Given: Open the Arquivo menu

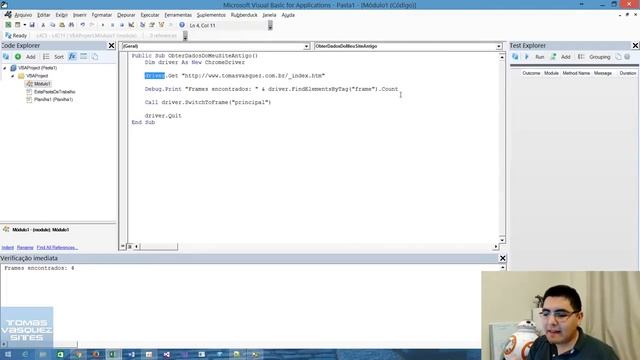Looking at the screenshot, I should pos(23,15).
